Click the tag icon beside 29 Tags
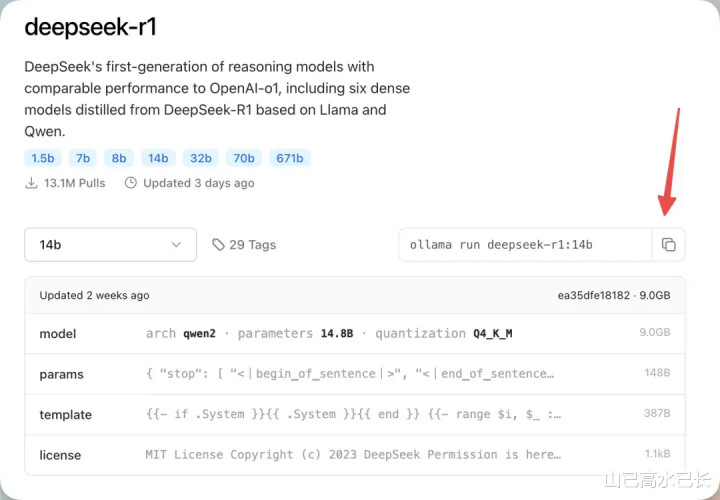Viewport: 720px width, 500px height. click(x=218, y=245)
